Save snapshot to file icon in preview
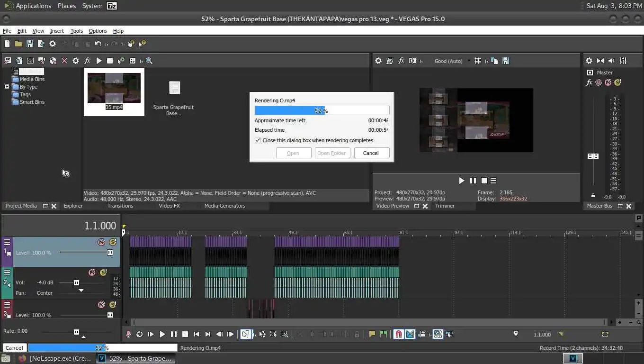 point(506,61)
